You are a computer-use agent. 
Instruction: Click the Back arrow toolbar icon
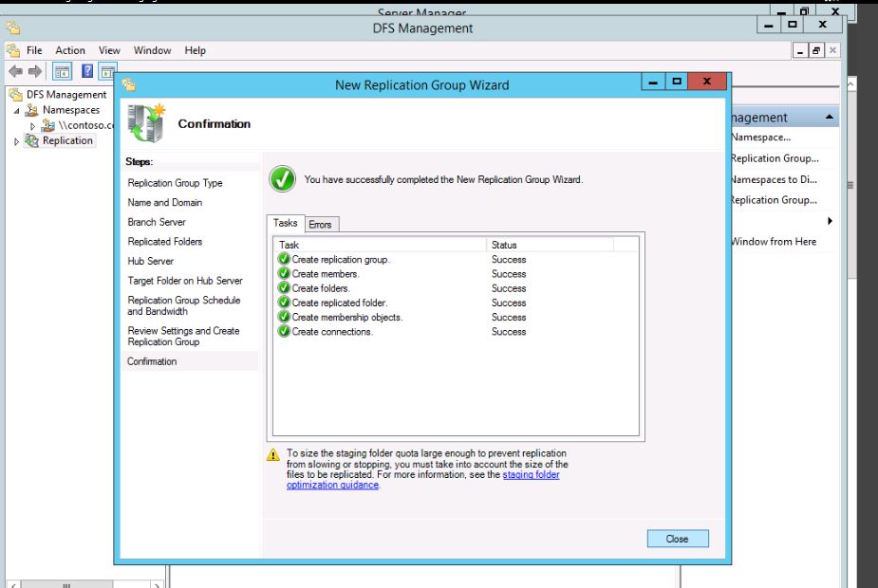(x=15, y=72)
